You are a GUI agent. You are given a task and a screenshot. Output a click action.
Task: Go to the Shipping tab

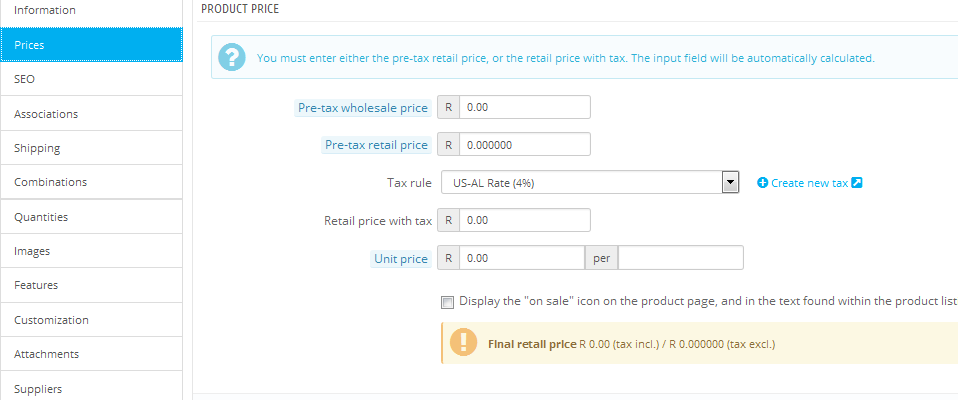pyautogui.click(x=91, y=148)
